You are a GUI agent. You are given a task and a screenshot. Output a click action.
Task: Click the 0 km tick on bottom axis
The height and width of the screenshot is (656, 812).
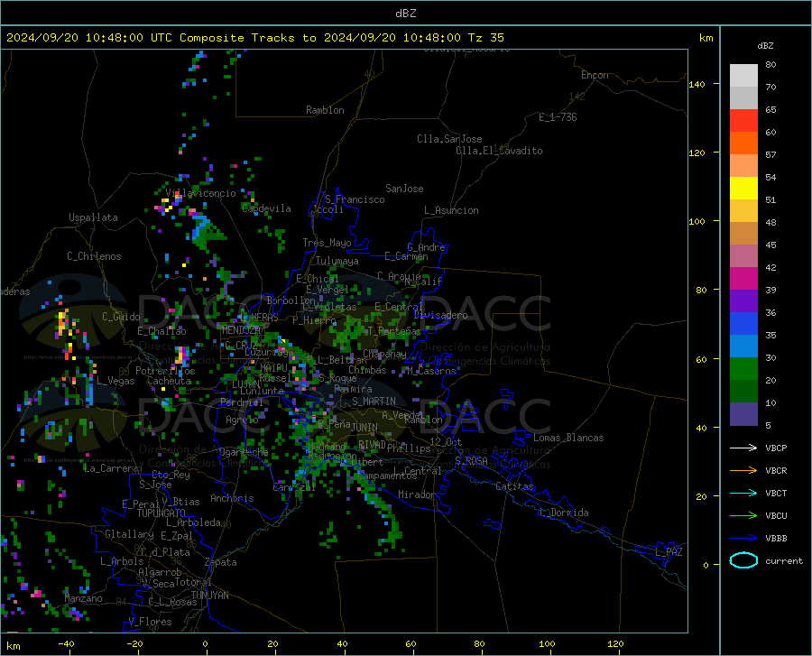click(206, 643)
